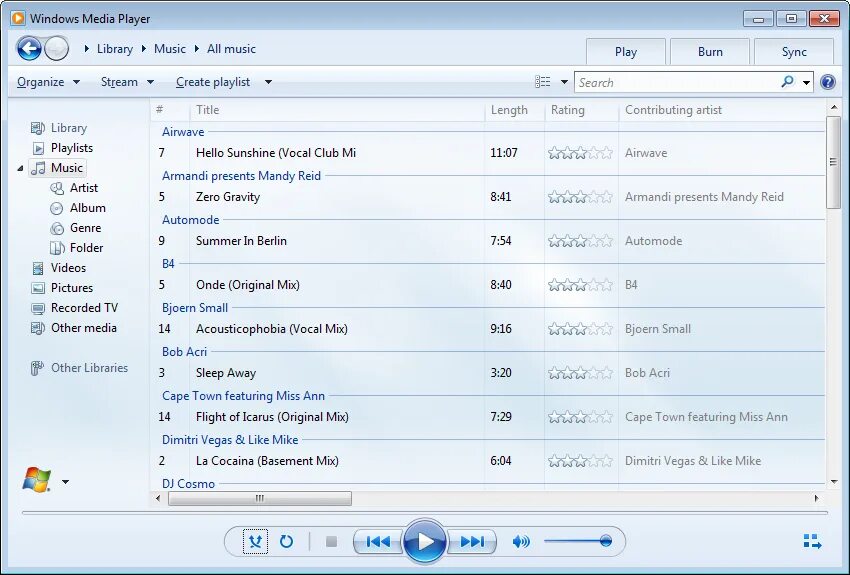Click the Airwave group header

click(x=183, y=132)
